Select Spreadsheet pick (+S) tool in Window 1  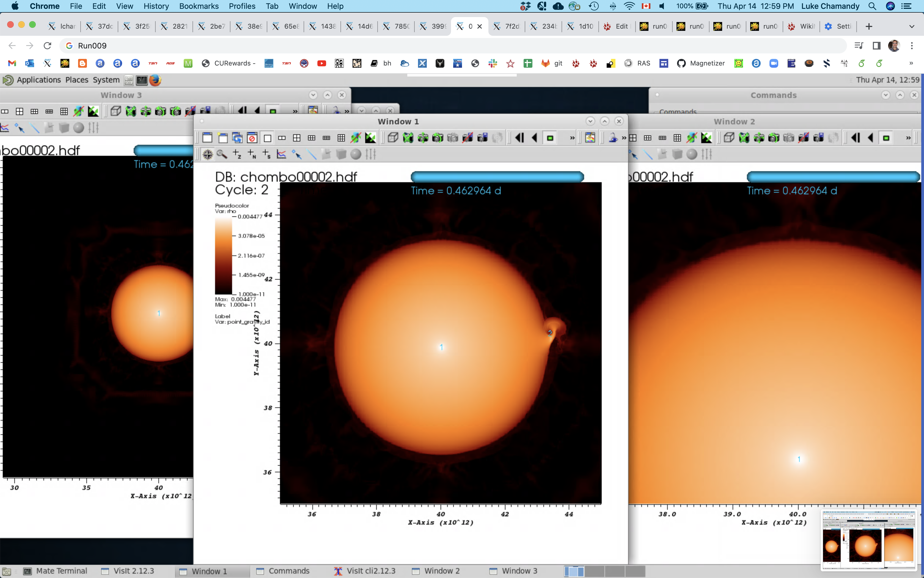click(266, 154)
